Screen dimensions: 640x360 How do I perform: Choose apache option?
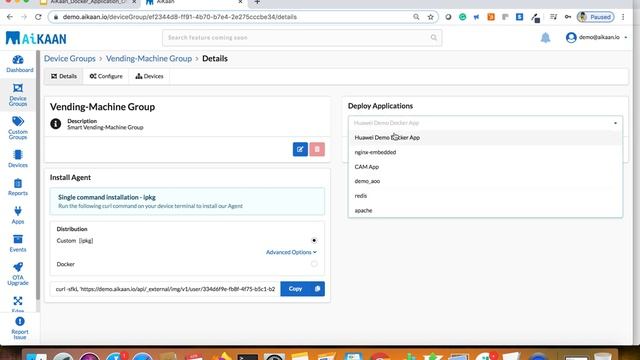485,211
